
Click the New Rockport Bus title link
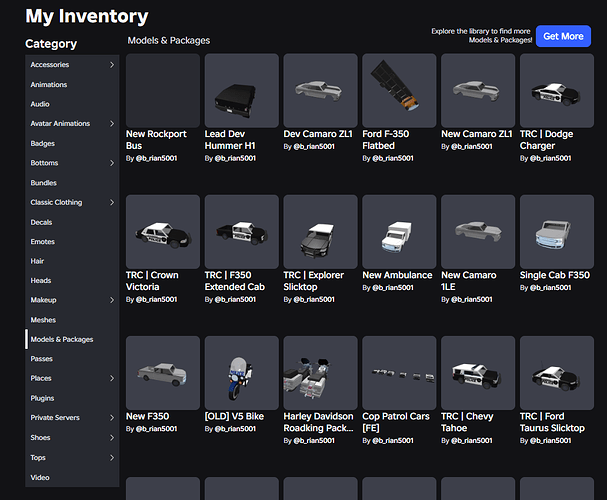(x=156, y=140)
